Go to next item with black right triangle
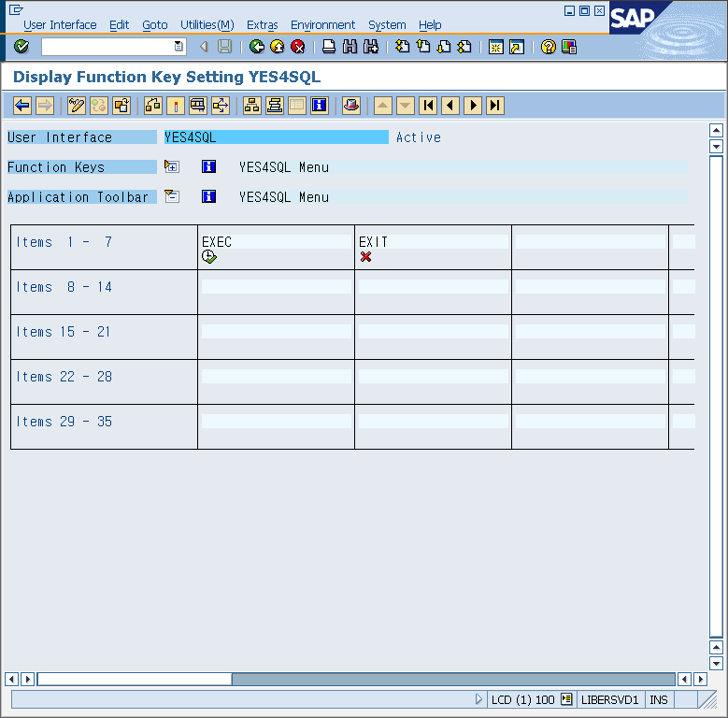728x718 pixels. 473,106
